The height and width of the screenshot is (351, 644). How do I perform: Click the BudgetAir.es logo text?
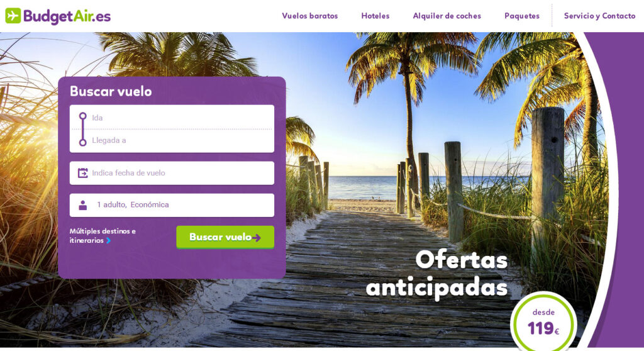click(x=67, y=16)
